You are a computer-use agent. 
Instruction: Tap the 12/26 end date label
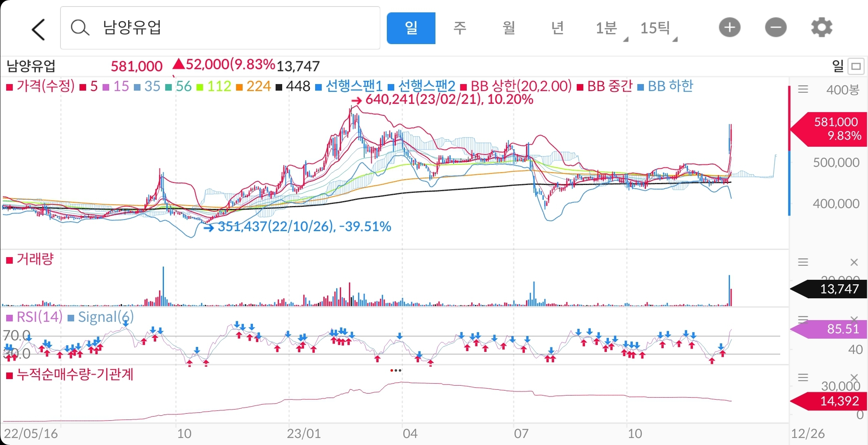click(x=808, y=433)
